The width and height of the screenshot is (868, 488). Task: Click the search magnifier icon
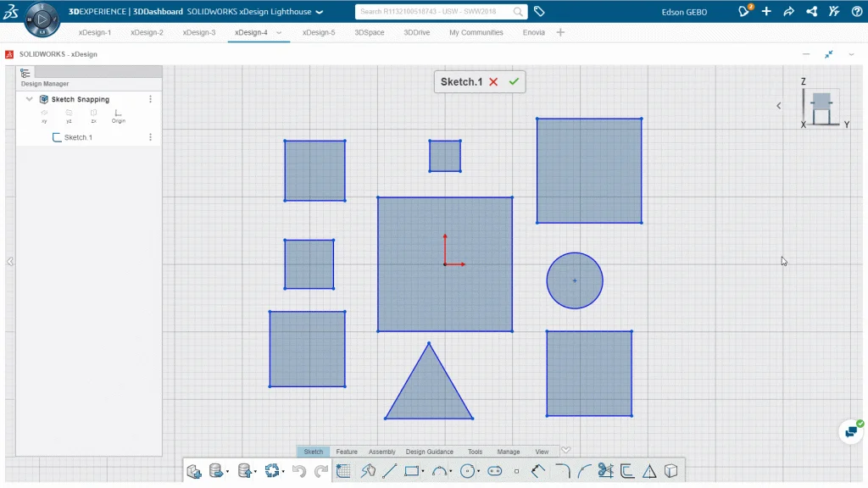[518, 12]
